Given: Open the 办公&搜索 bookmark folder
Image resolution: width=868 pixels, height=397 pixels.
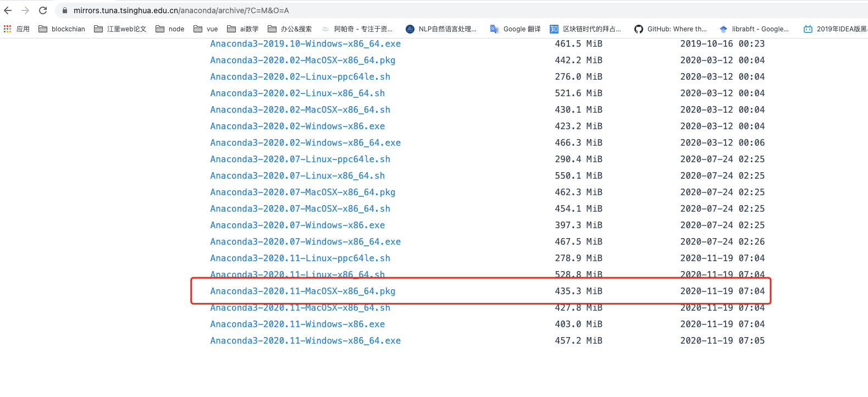Looking at the screenshot, I should click(x=290, y=29).
